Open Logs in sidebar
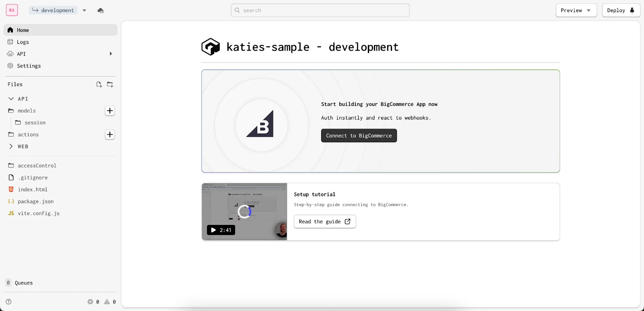This screenshot has height=311, width=644. click(x=60, y=42)
